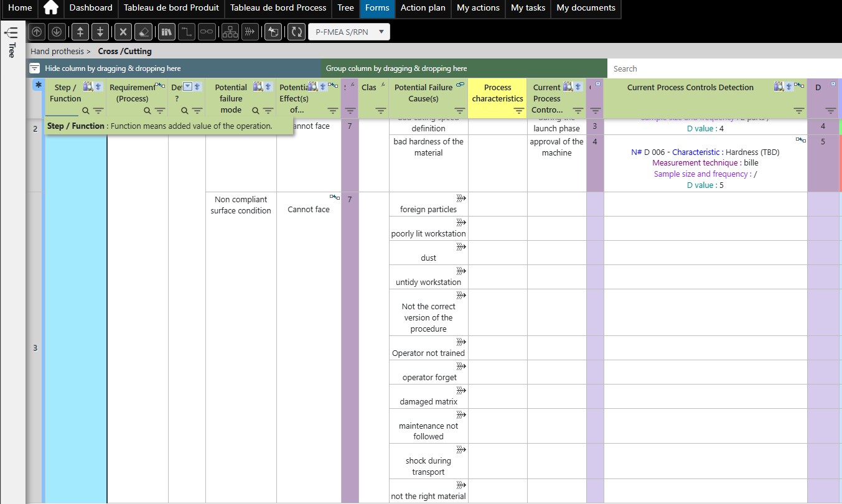This screenshot has width=842, height=504.
Task: Select the 'damaged matrix' cause cell
Action: coord(429,396)
